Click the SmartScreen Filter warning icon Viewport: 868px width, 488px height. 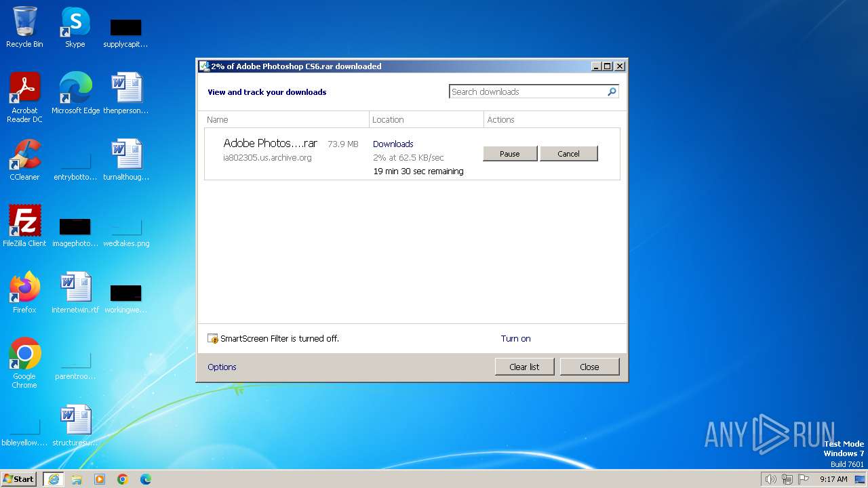coord(213,338)
